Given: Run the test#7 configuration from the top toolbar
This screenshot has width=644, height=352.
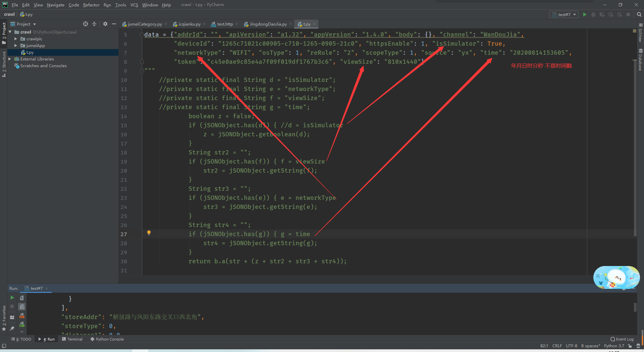Looking at the screenshot, I should click(585, 14).
